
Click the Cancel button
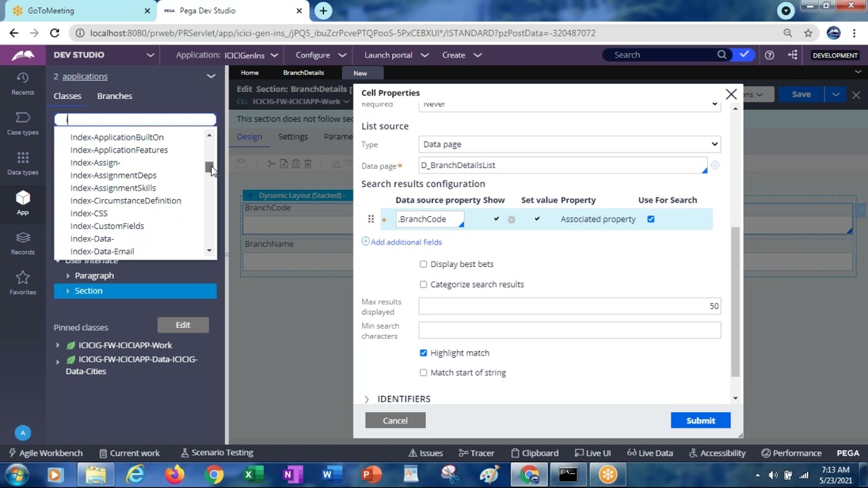tap(395, 421)
